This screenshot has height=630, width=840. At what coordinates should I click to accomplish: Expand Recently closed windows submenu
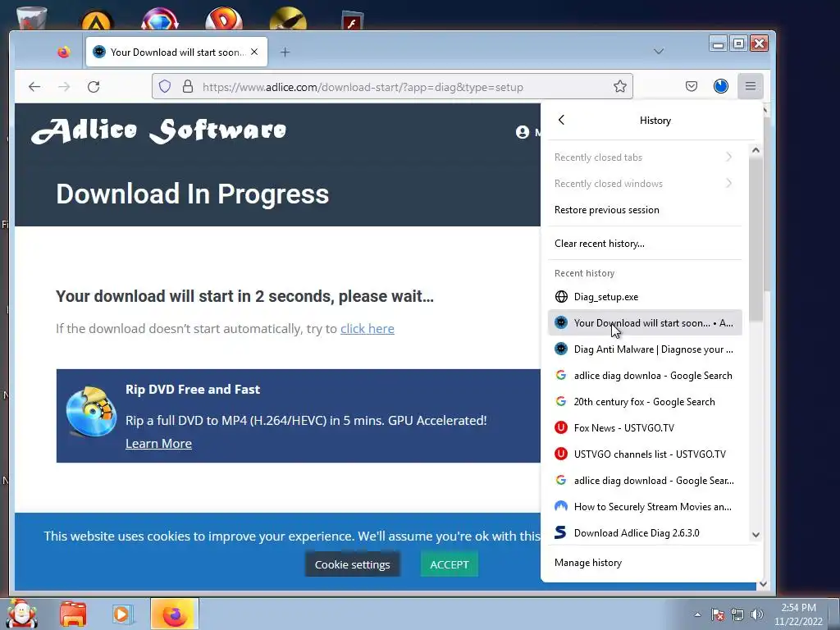click(x=645, y=183)
